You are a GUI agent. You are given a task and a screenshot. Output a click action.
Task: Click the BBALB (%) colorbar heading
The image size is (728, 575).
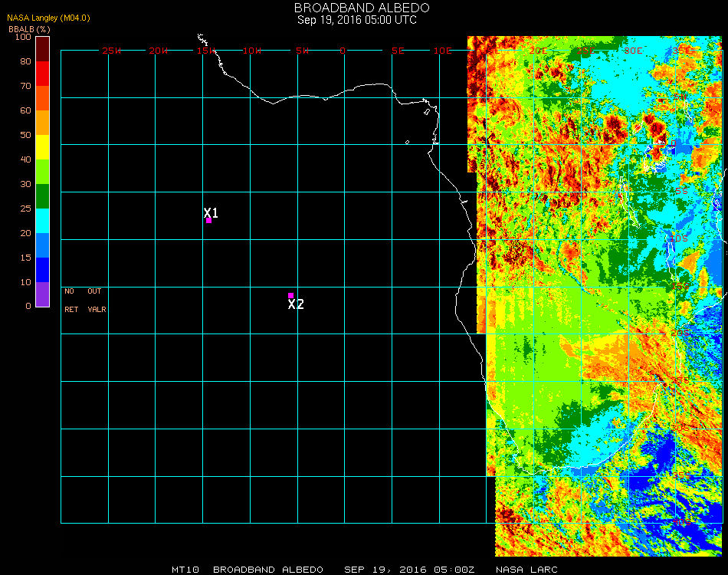point(28,28)
